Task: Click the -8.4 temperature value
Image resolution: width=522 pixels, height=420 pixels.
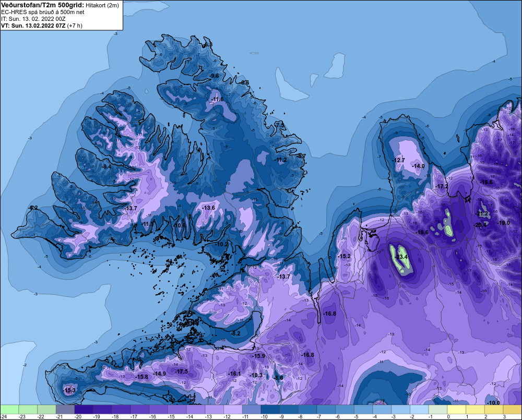Action: pos(106,166)
